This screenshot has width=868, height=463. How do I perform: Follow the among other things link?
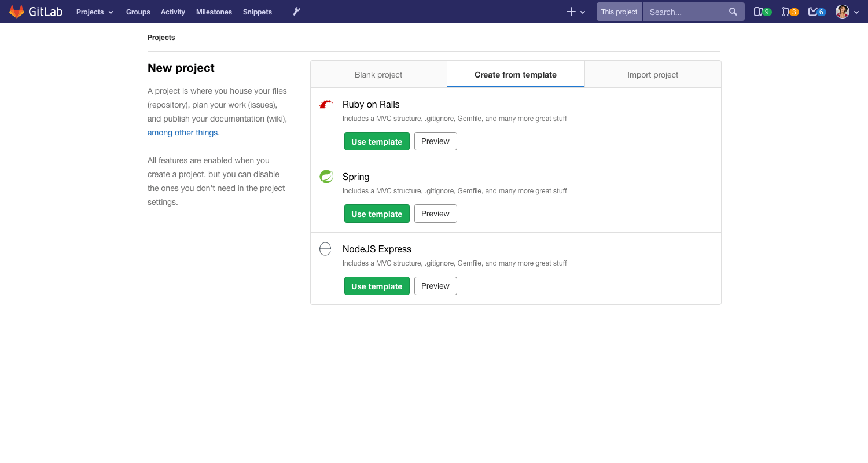pyautogui.click(x=182, y=133)
